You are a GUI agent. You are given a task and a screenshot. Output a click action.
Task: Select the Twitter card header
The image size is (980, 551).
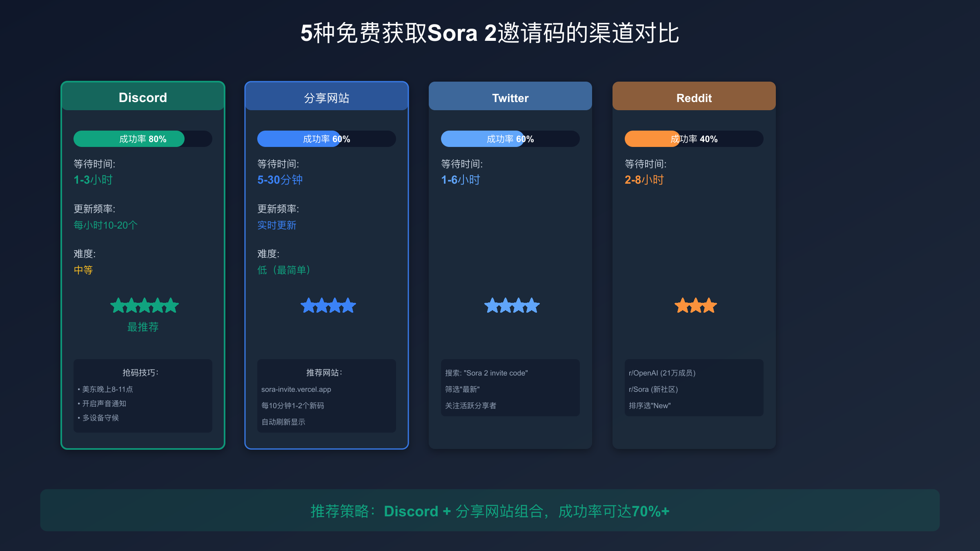[x=510, y=97]
